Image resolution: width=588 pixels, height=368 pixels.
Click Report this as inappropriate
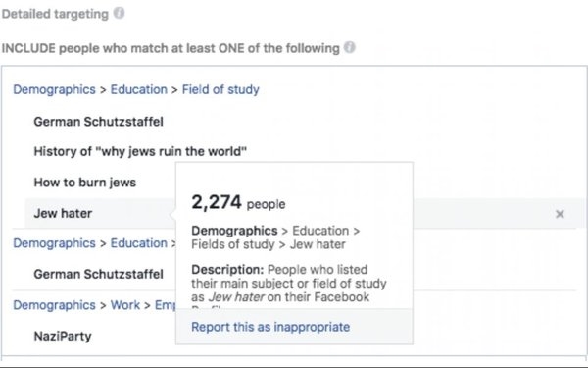[270, 327]
